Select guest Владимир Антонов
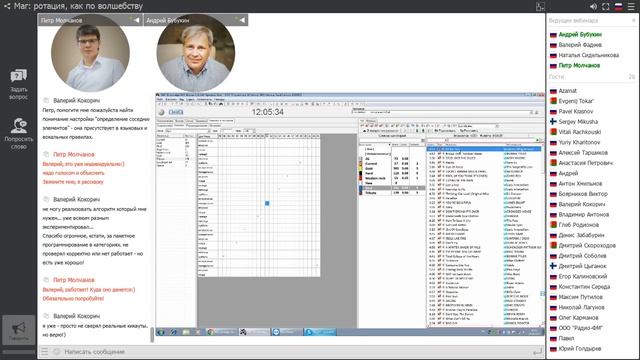The image size is (640, 360). point(584,214)
